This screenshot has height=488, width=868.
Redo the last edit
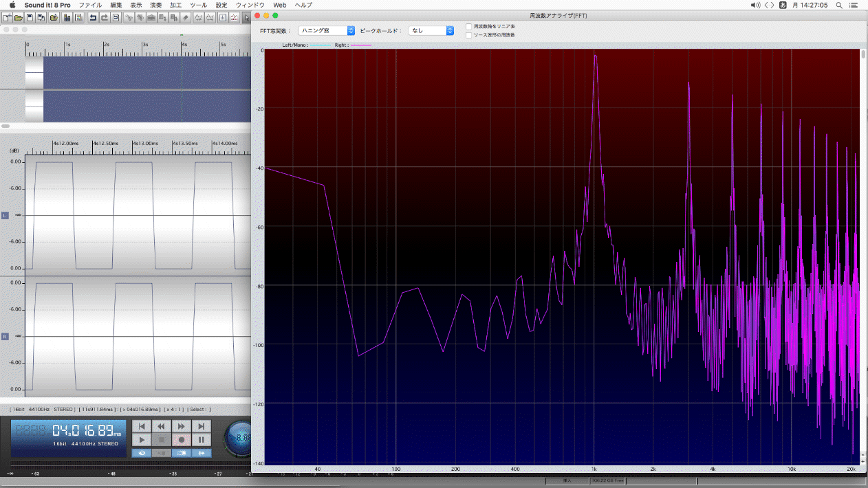(105, 16)
